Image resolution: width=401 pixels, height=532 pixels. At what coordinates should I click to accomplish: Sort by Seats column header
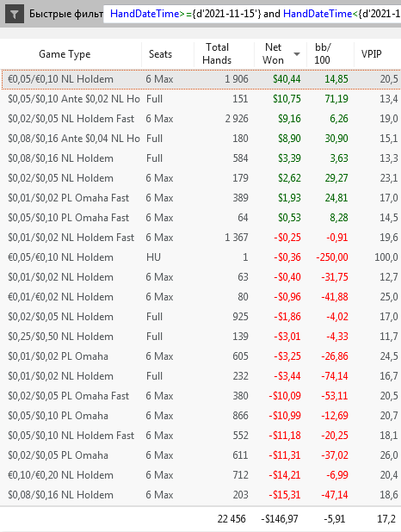[160, 54]
